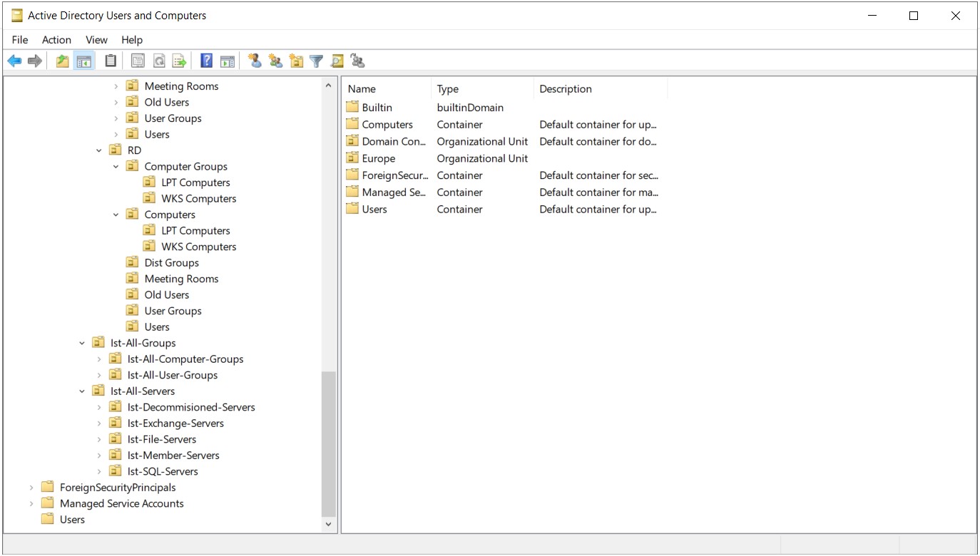Click the Up one level folder icon
The width and height of the screenshot is (980, 556).
[63, 61]
